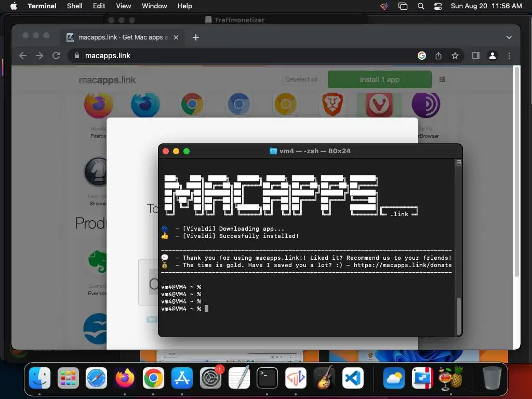Open Control Center in the menu bar
This screenshot has height=399, width=532.
[437, 6]
